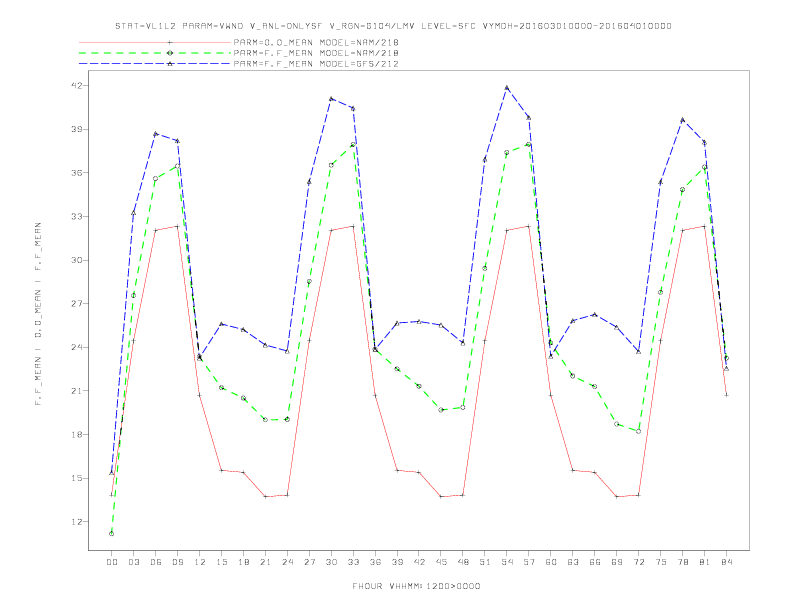Viewport: 792px width, 612px height.
Task: Click x-axis forecast hour label 12
Action: pos(200,562)
